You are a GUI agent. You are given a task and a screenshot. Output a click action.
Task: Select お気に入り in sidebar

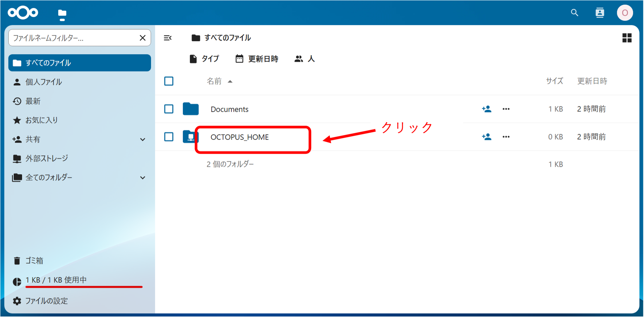click(42, 120)
